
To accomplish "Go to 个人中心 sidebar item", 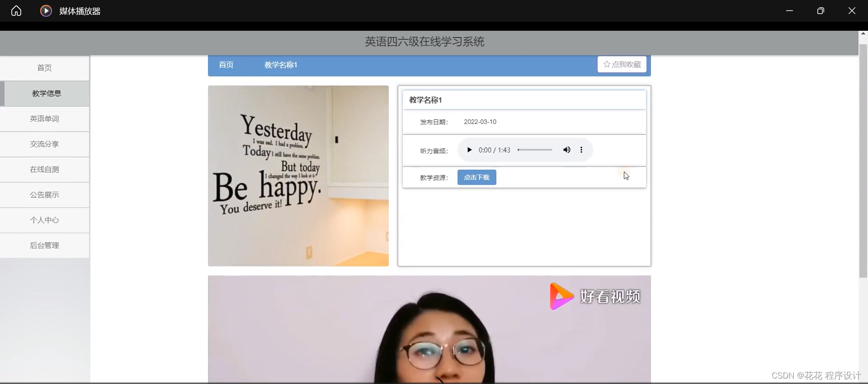I will 44,220.
